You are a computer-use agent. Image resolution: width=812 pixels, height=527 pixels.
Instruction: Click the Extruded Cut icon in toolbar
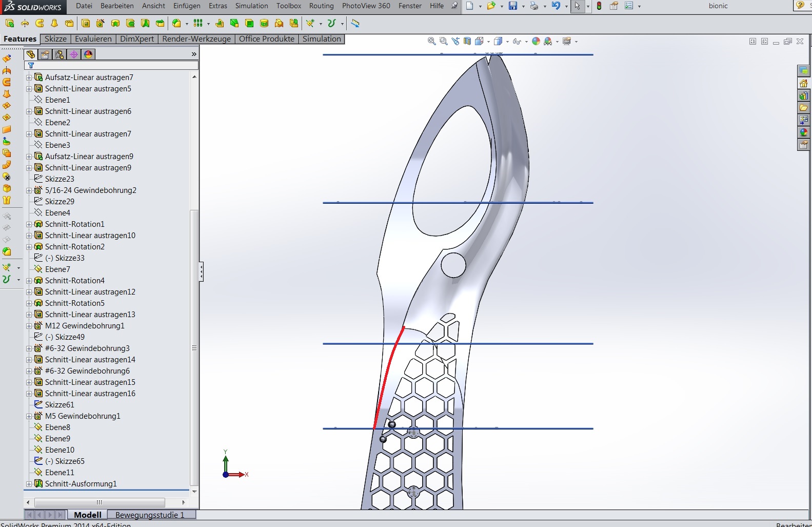point(86,23)
